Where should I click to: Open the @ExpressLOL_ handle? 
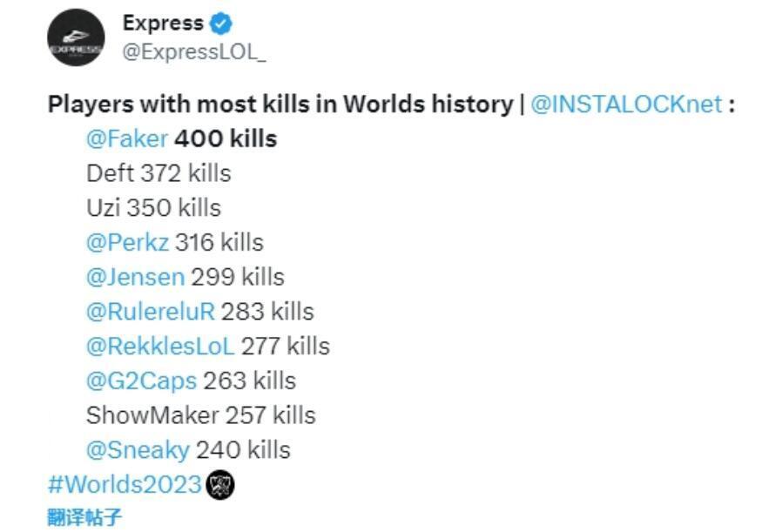point(194,52)
